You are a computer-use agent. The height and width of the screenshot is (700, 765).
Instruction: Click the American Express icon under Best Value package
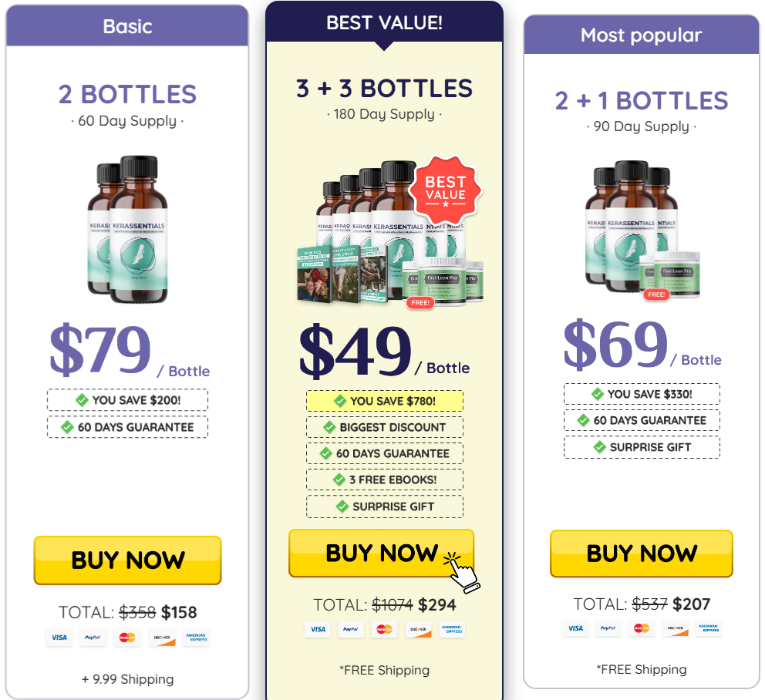click(452, 629)
